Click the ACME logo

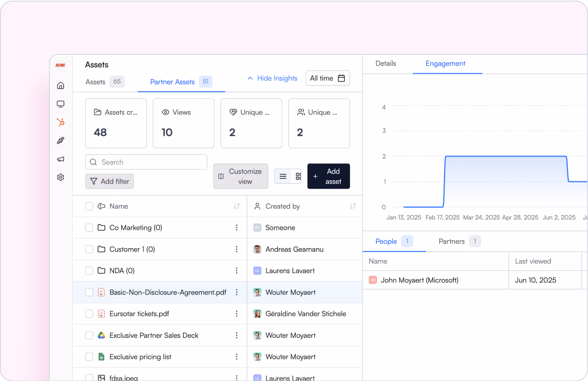point(60,65)
